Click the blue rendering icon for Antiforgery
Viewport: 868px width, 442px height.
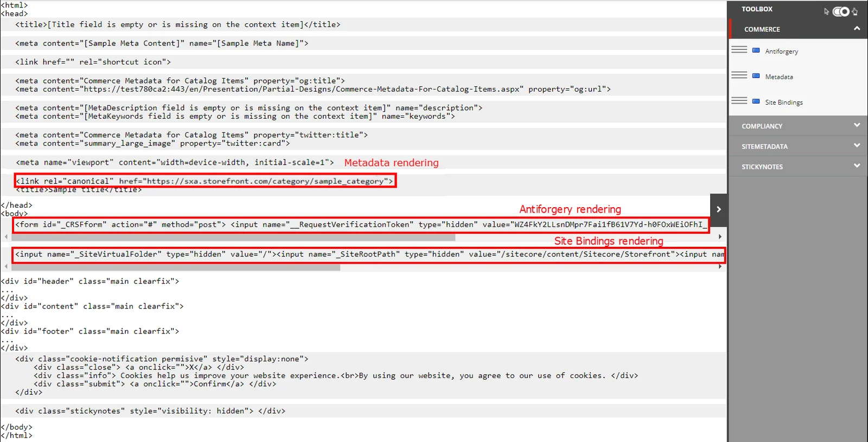[x=756, y=50]
